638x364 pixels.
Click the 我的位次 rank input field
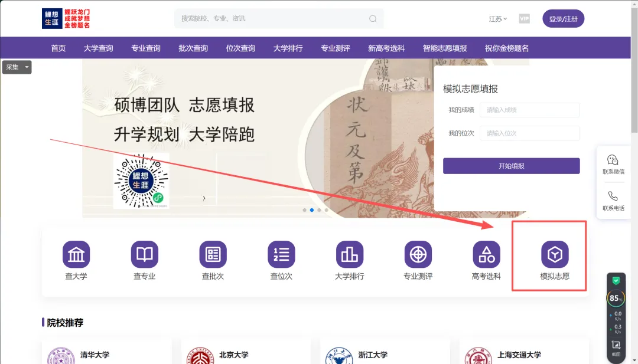[x=530, y=133]
